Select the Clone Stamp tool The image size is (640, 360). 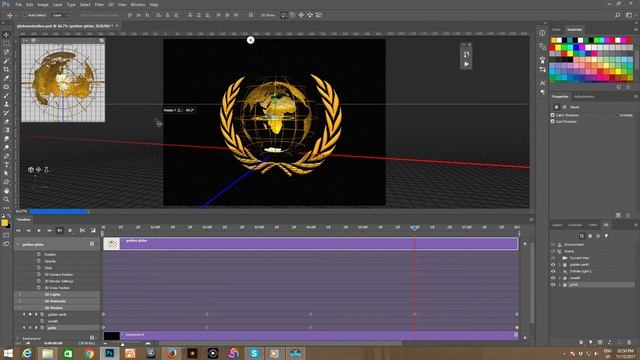6,104
